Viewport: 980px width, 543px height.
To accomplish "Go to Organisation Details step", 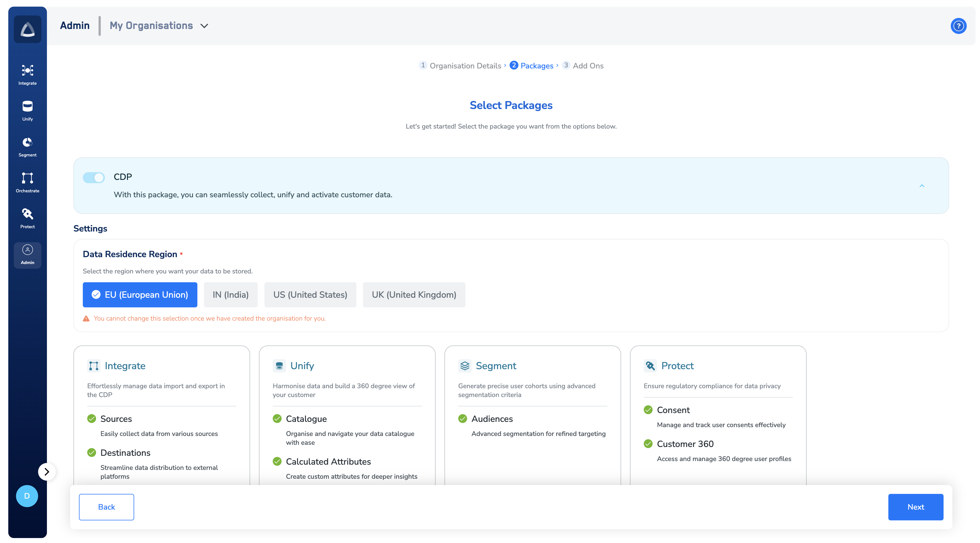I will [x=465, y=66].
